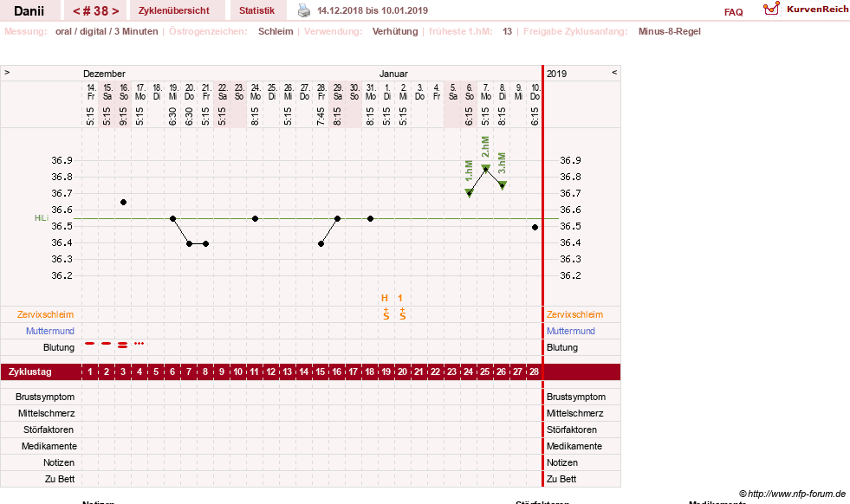Click the left Mittelschmerz row label

[x=46, y=413]
